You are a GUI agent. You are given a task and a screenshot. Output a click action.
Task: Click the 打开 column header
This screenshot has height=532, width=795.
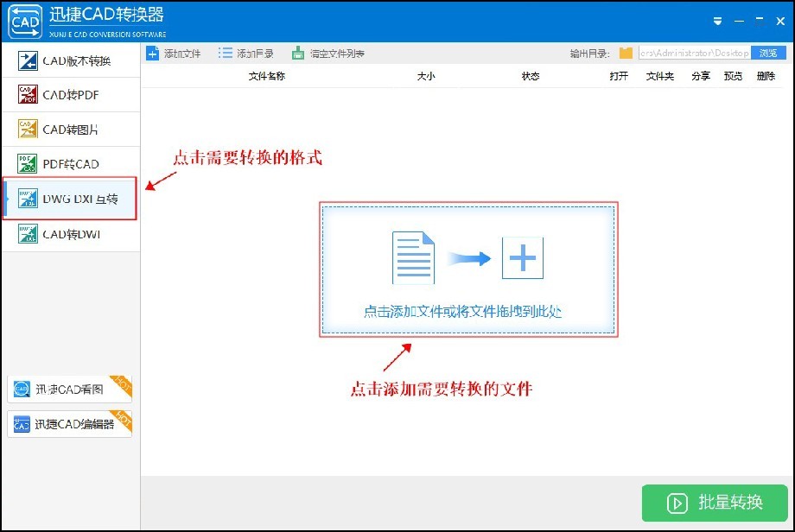619,76
